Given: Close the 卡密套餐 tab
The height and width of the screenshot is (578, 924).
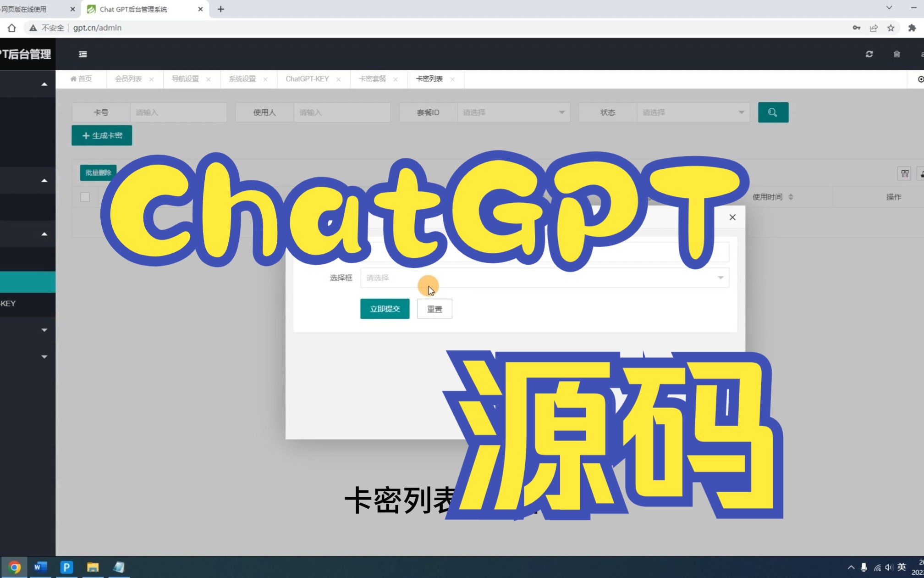Looking at the screenshot, I should tap(396, 79).
